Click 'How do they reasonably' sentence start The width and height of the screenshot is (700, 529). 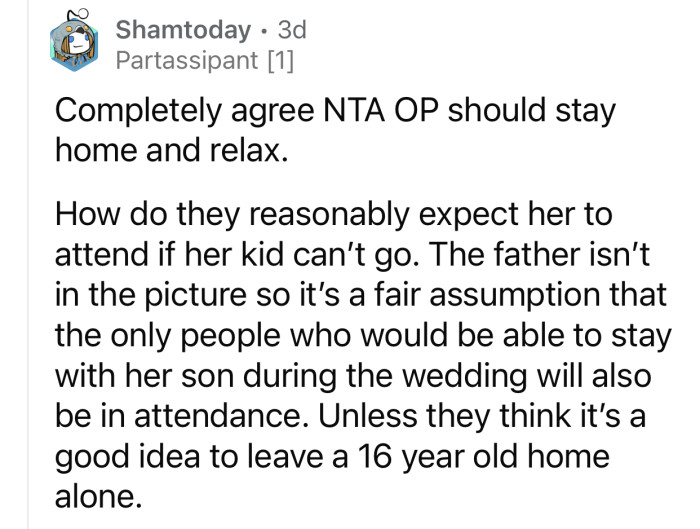point(232,215)
